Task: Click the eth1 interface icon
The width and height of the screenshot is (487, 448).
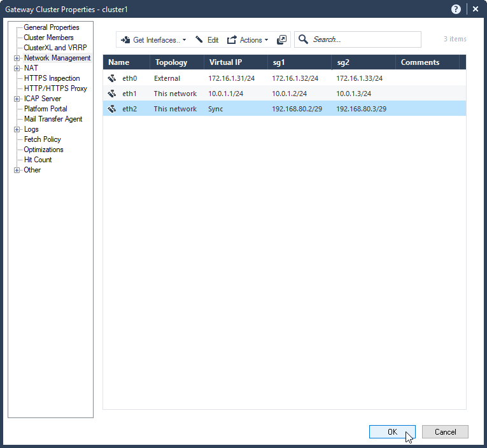Action: [112, 94]
